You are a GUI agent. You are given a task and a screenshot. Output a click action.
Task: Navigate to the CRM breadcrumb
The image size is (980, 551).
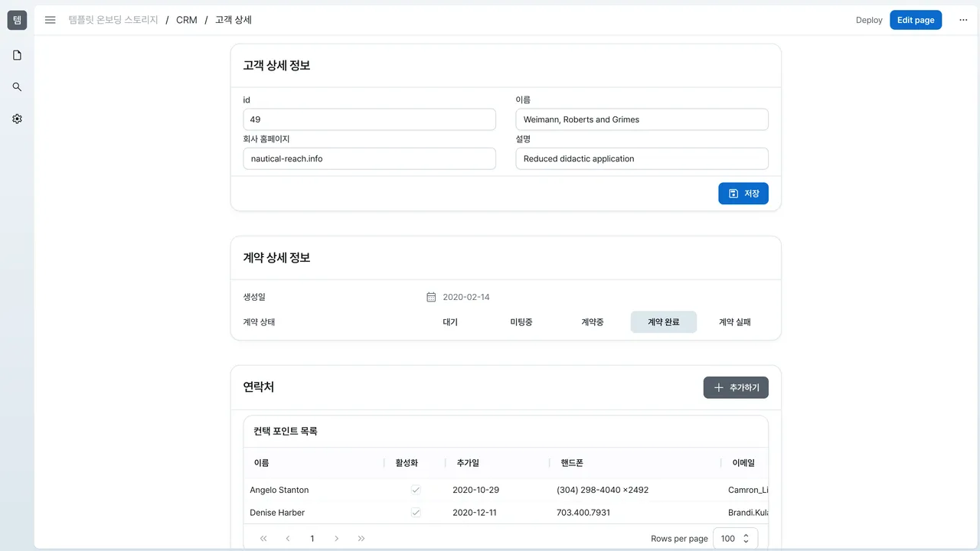click(187, 20)
